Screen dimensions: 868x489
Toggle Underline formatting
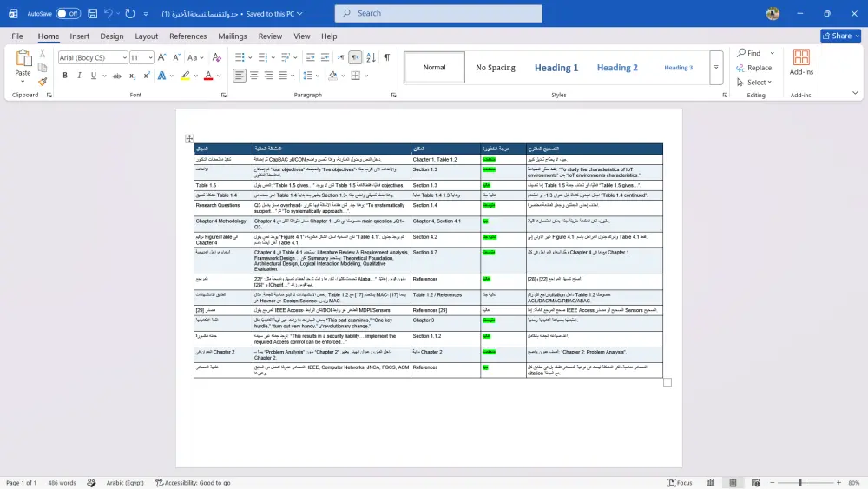point(94,76)
